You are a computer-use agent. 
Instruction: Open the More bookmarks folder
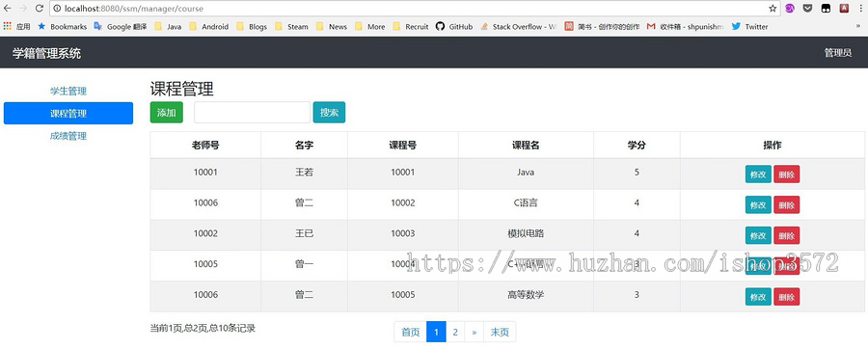point(369,26)
